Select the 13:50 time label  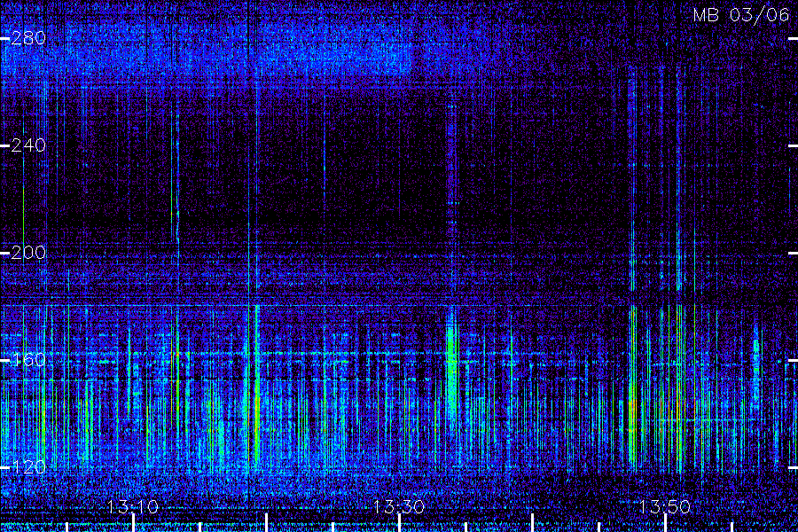point(665,506)
